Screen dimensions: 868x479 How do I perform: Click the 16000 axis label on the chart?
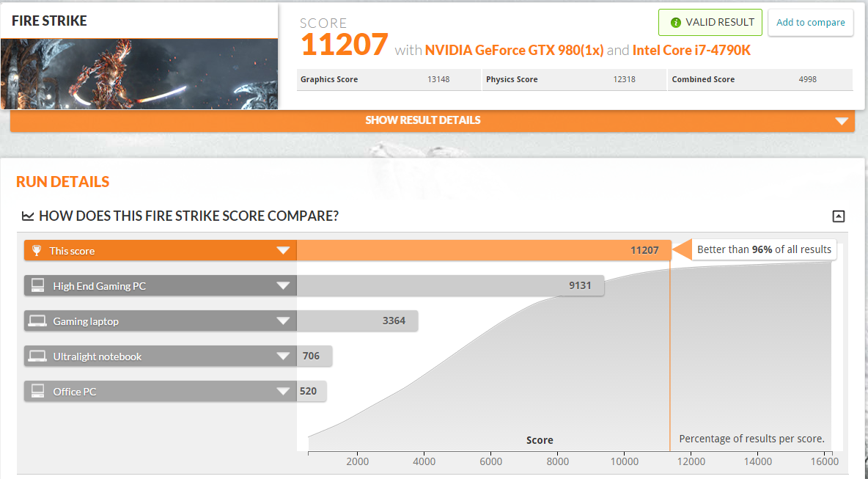pyautogui.click(x=824, y=462)
